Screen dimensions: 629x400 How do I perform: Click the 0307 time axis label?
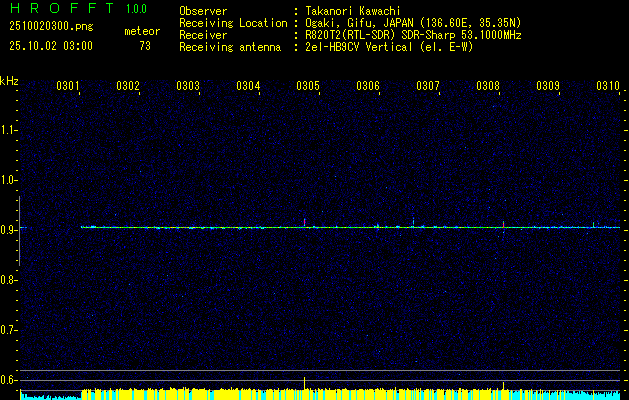(428, 86)
